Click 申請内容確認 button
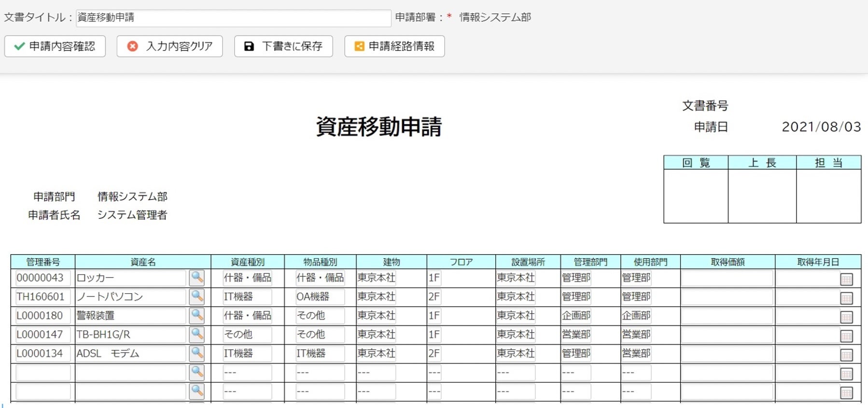Viewport: 868px width, 408px height. tap(55, 46)
